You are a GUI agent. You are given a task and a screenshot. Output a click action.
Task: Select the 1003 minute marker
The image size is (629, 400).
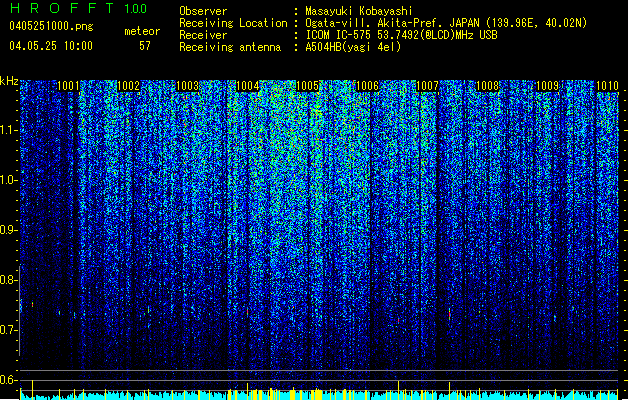point(188,86)
